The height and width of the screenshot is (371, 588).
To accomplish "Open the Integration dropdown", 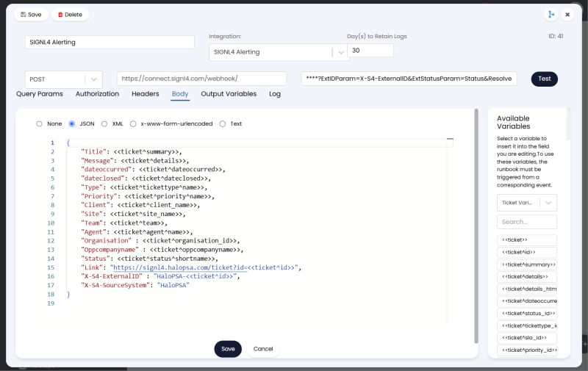I will click(x=279, y=52).
